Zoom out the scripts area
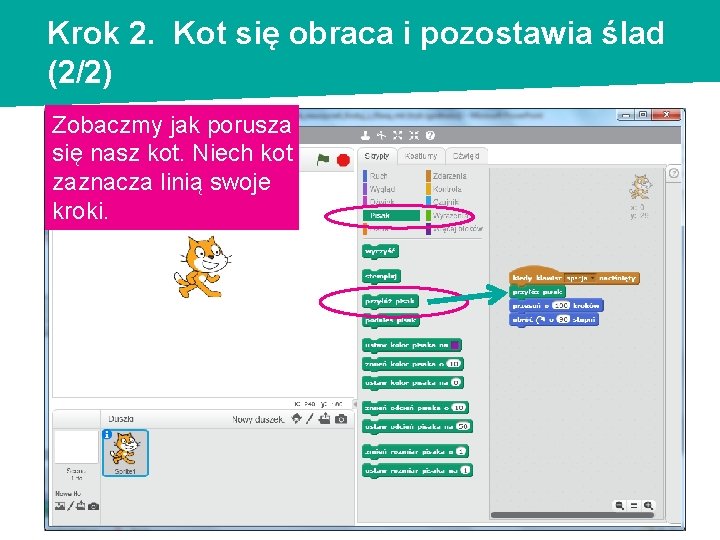720x540 pixels. click(619, 506)
